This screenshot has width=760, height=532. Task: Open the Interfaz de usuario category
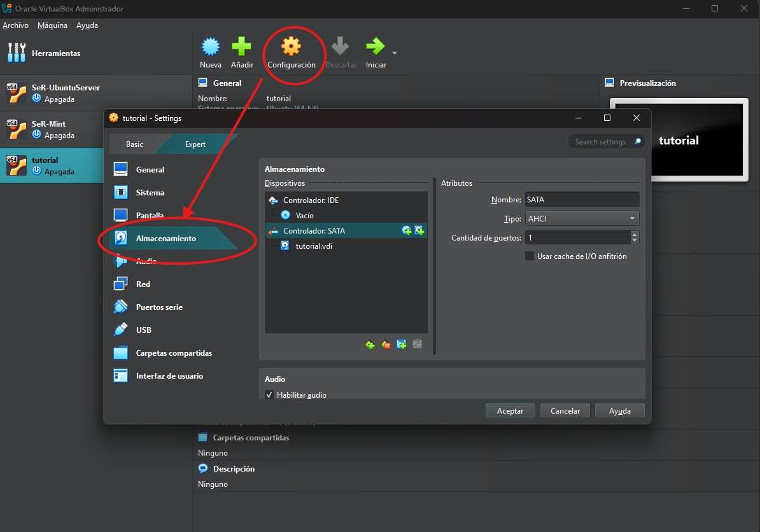point(169,376)
